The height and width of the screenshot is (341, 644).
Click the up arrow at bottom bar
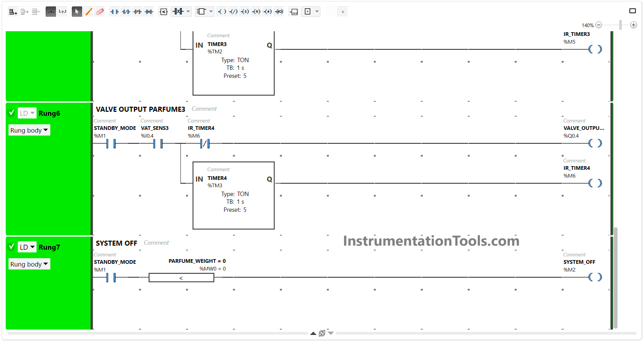click(313, 333)
